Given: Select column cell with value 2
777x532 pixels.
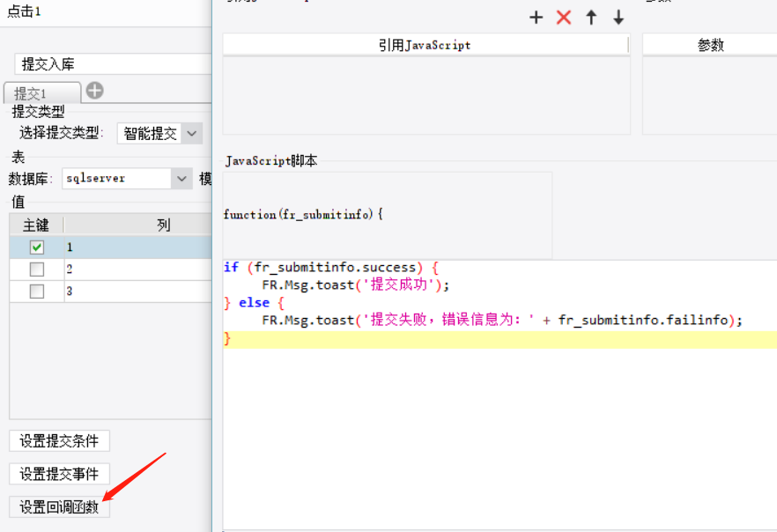Looking at the screenshot, I should coord(138,270).
